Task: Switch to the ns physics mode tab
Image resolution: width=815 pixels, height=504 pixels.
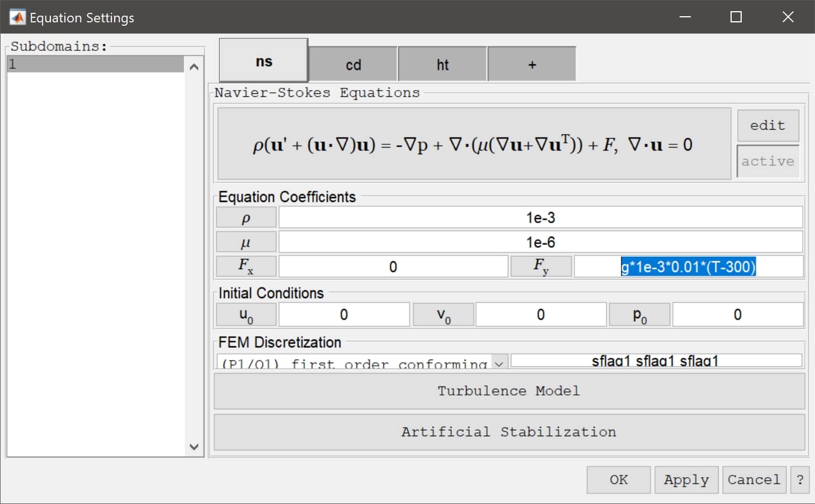Action: pyautogui.click(x=263, y=61)
